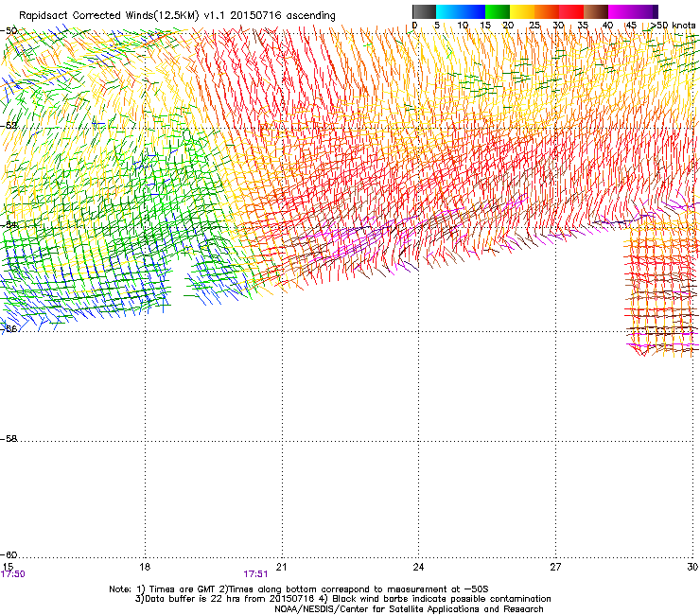Click the 'Data buffer is 22 hrs' note line
Image resolution: width=700 pixels, height=615 pixels.
pos(342,599)
